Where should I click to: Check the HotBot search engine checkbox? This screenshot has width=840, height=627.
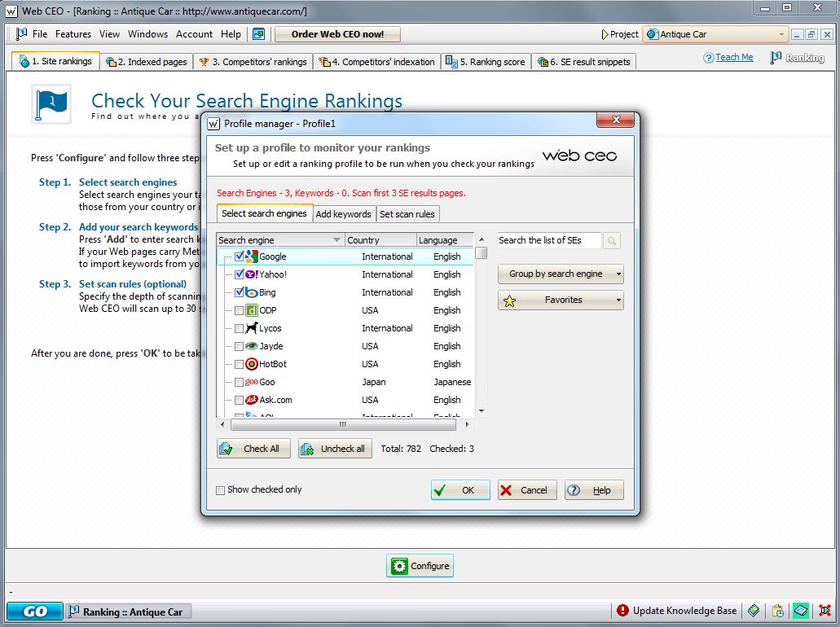coord(240,364)
